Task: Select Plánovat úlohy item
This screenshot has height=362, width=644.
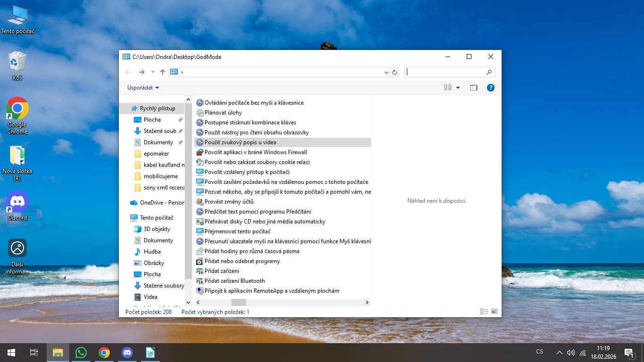Action: pos(223,113)
